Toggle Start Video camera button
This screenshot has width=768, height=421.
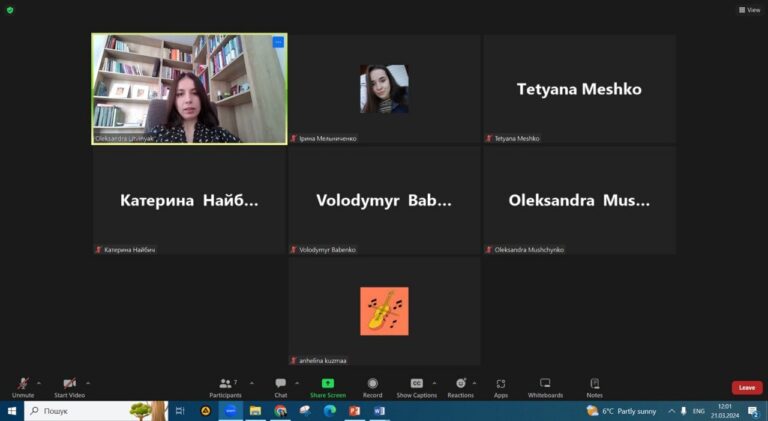pyautogui.click(x=70, y=387)
